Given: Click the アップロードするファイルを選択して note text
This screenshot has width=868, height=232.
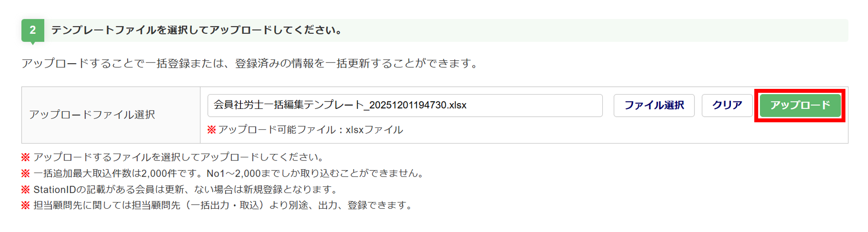Looking at the screenshot, I should 178,157.
